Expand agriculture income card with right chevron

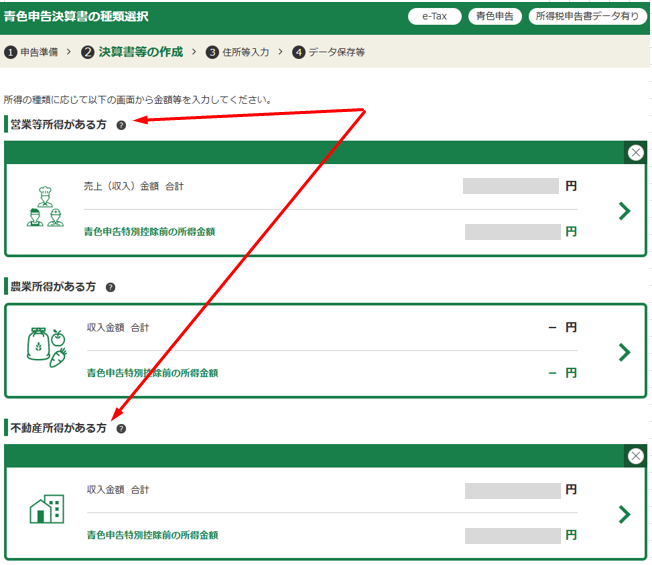click(x=624, y=352)
